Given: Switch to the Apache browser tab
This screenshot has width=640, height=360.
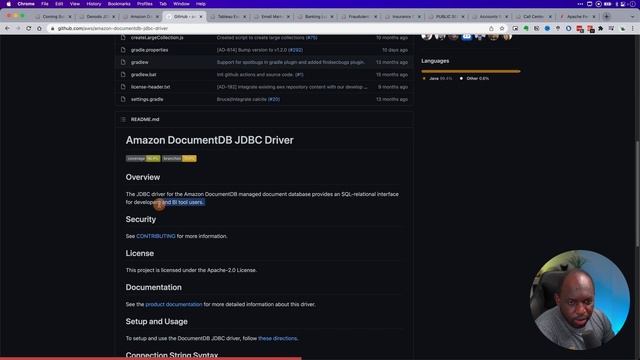Looking at the screenshot, I should (577, 17).
